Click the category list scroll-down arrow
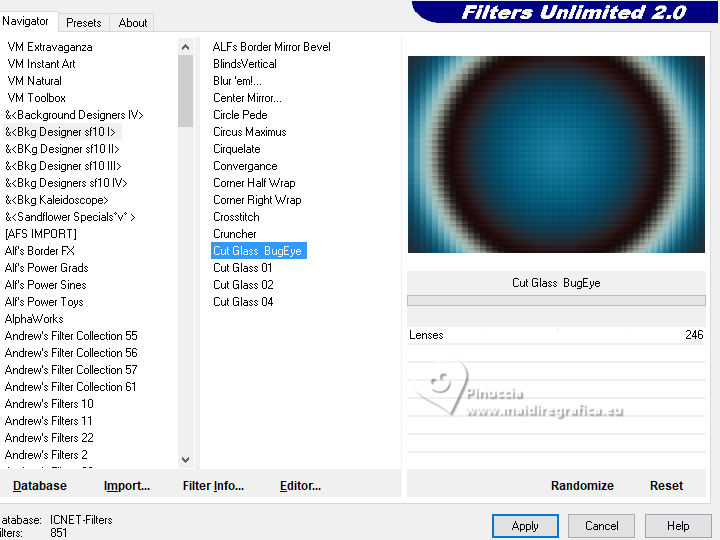 point(186,460)
